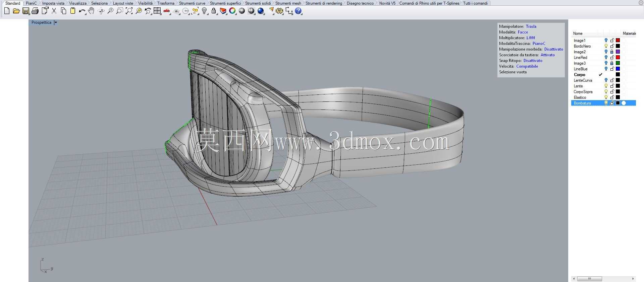Lock the LineBlue layer
The height and width of the screenshot is (282, 644).
point(612,69)
